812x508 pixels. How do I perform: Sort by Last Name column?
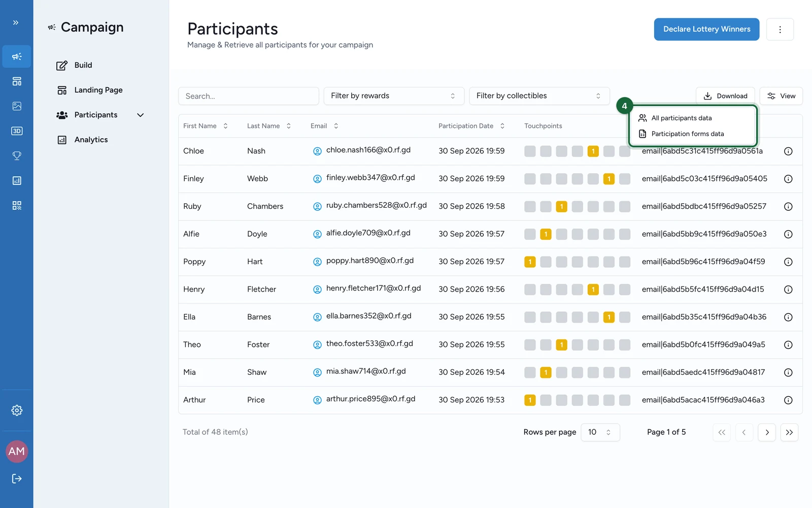tap(269, 126)
